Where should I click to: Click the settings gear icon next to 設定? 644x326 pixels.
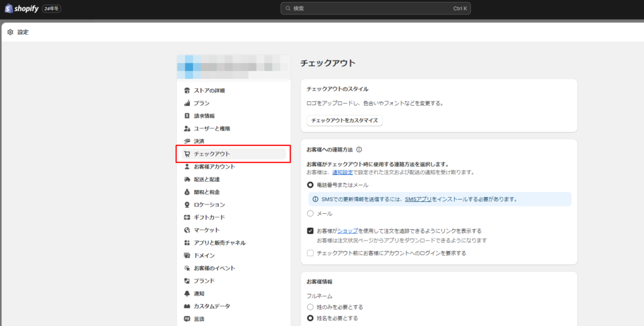10,32
